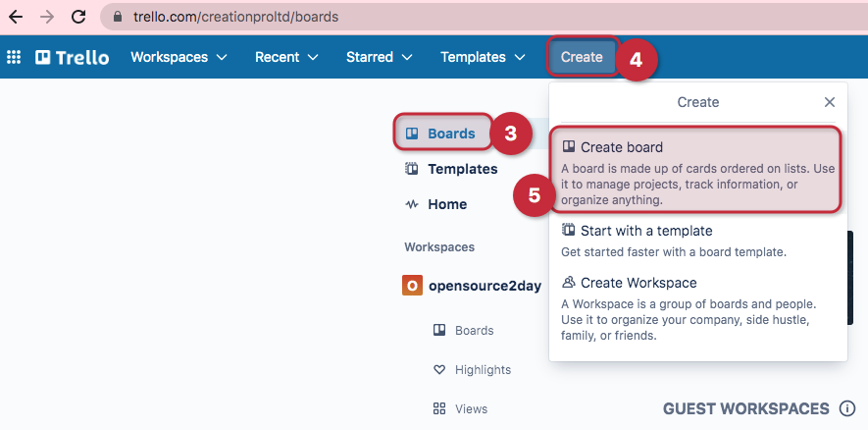Click the Highlights heart icon

click(439, 370)
